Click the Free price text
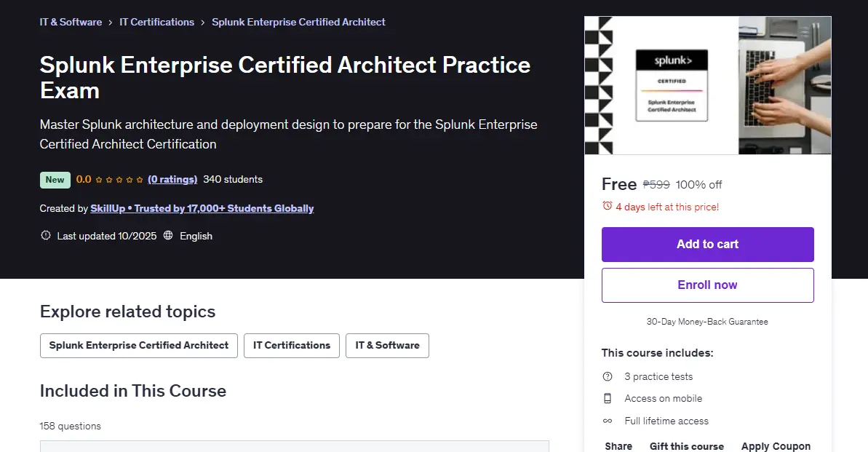 [619, 184]
